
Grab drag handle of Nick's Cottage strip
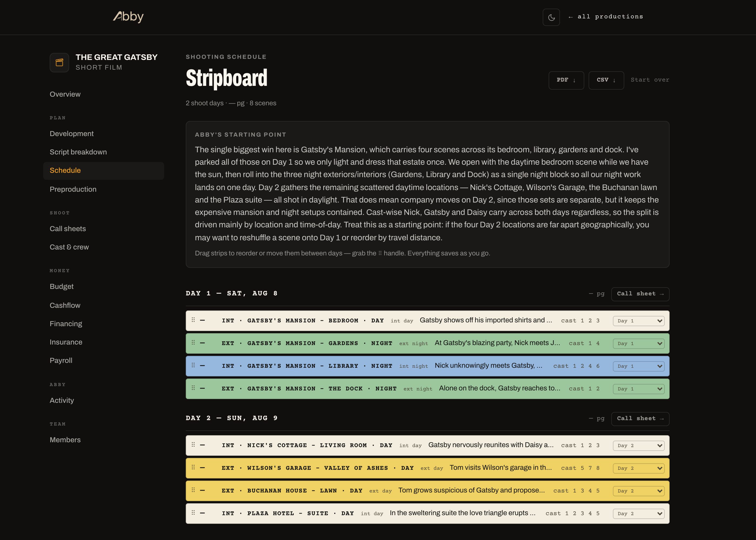[x=193, y=445]
